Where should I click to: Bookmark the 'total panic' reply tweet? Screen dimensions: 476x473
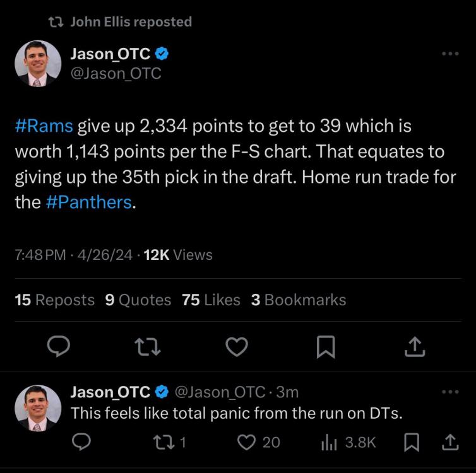[410, 442]
